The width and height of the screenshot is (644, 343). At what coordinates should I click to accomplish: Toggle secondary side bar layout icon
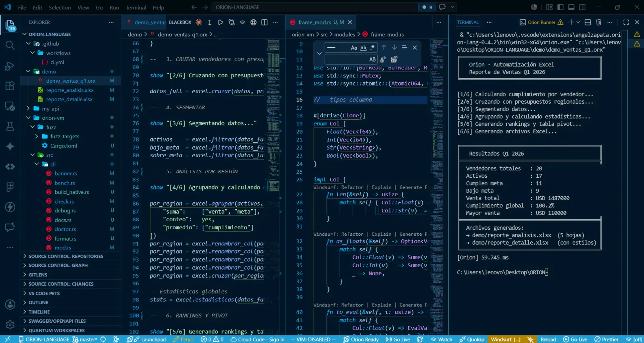[582, 7]
